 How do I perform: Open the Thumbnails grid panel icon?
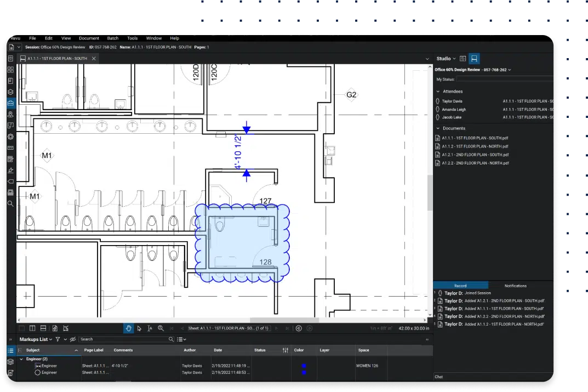coord(10,70)
